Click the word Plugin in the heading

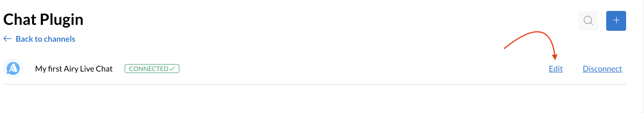[61, 19]
